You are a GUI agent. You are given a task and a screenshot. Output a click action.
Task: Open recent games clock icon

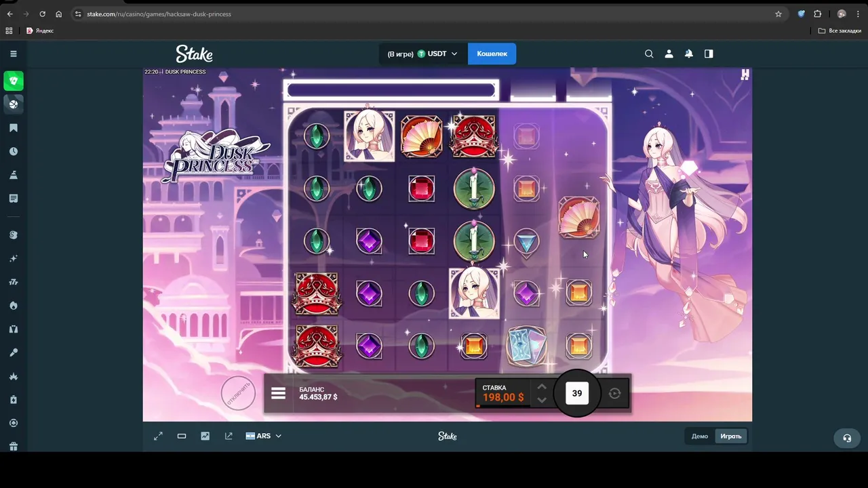(x=13, y=152)
